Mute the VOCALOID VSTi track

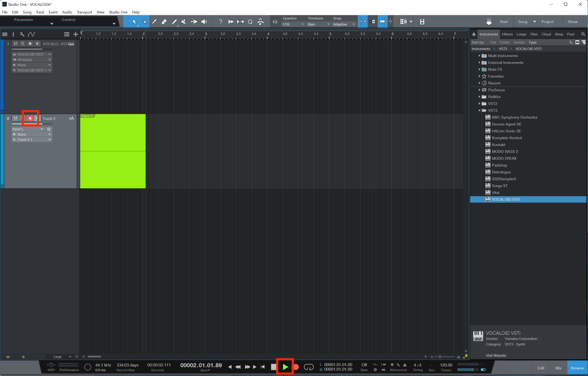(15, 43)
